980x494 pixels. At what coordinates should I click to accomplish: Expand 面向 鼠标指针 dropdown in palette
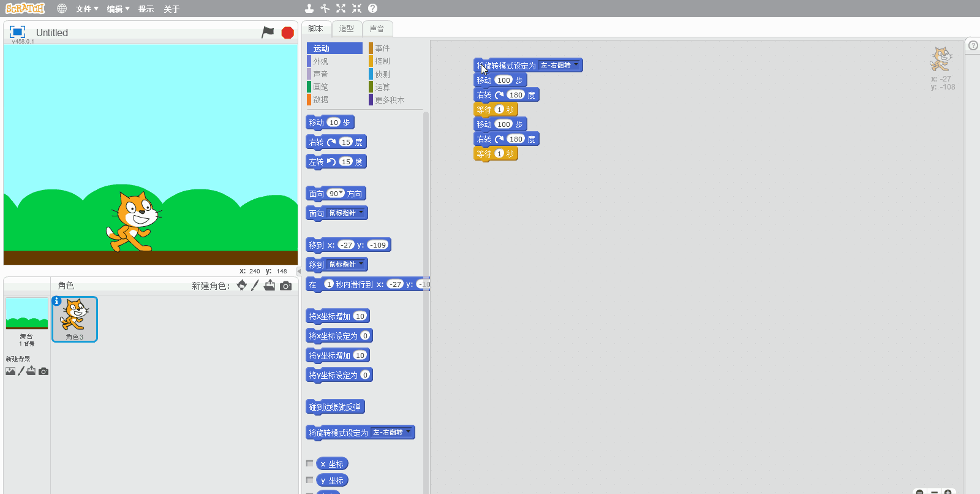click(x=361, y=213)
